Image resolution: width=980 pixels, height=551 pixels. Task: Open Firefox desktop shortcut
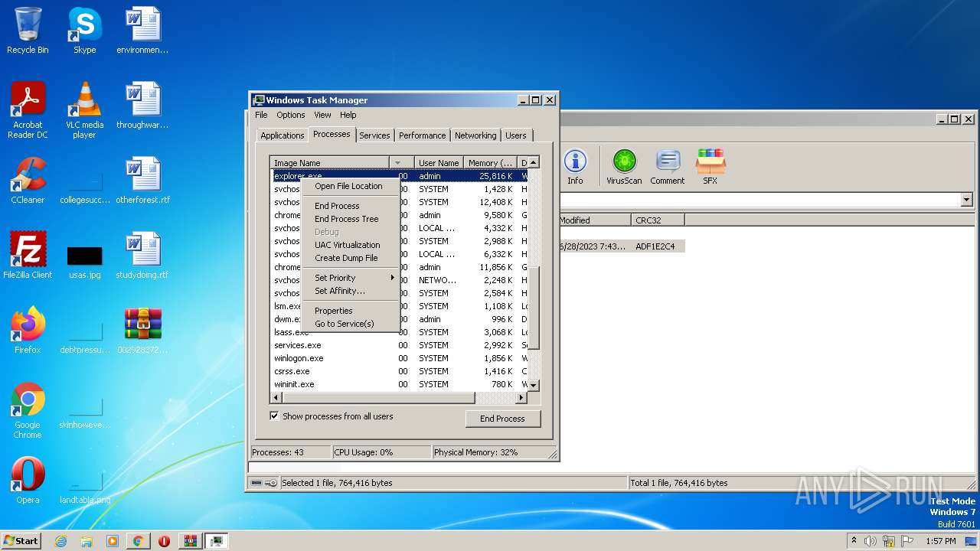point(28,331)
